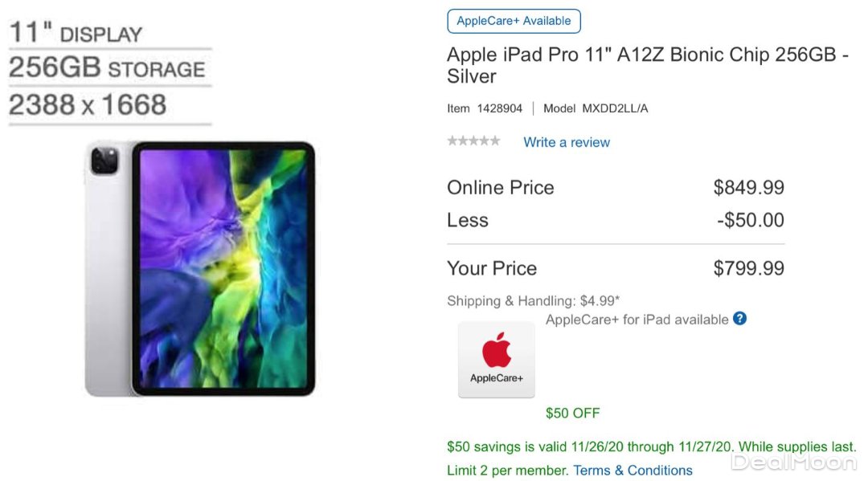Click AppleCare+ for iPad available text
The height and width of the screenshot is (481, 868).
pyautogui.click(x=637, y=320)
